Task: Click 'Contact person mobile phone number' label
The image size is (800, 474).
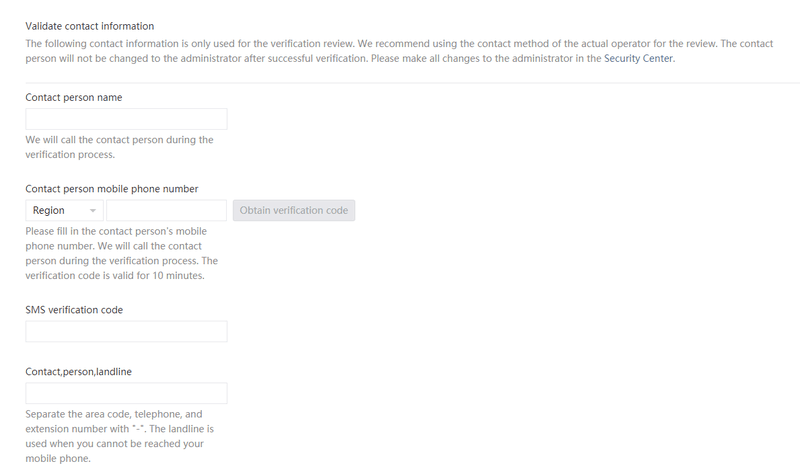Action: coord(112,188)
